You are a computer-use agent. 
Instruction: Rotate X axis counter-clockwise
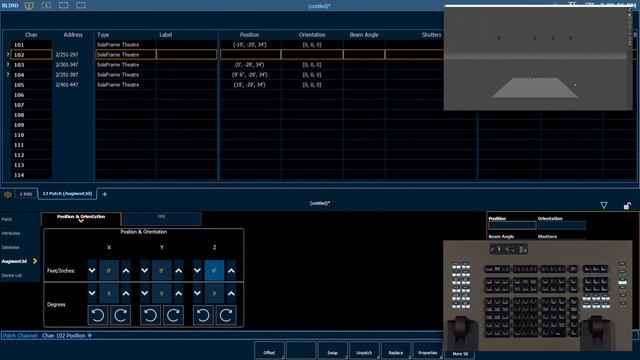[x=98, y=315]
